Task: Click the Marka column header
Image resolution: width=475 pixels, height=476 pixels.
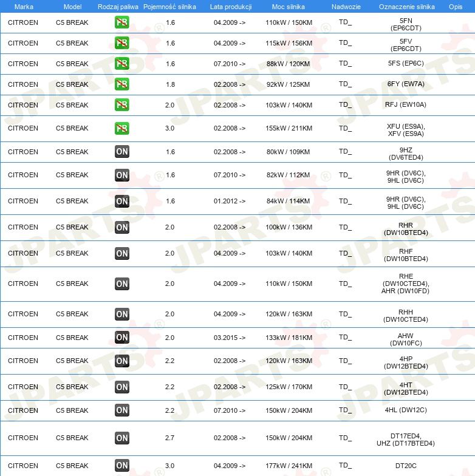Action: pos(24,7)
